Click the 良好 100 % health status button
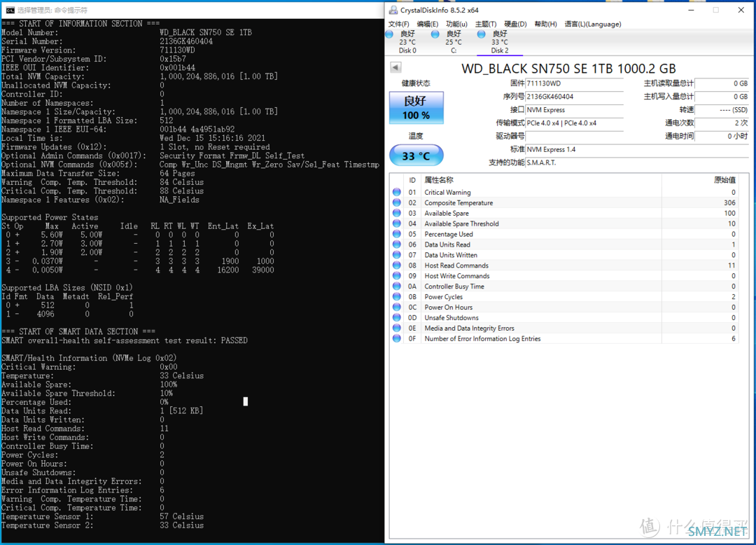The image size is (756, 545). pyautogui.click(x=416, y=108)
